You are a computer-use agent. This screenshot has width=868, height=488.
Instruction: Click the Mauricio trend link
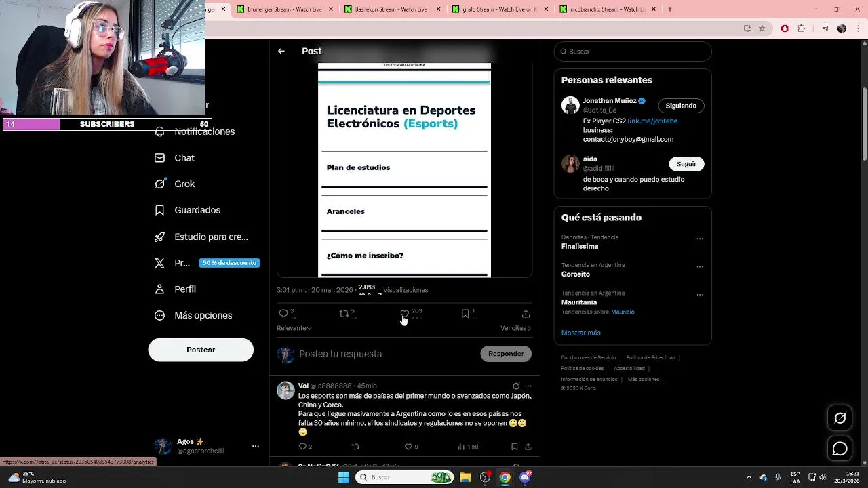click(x=623, y=312)
